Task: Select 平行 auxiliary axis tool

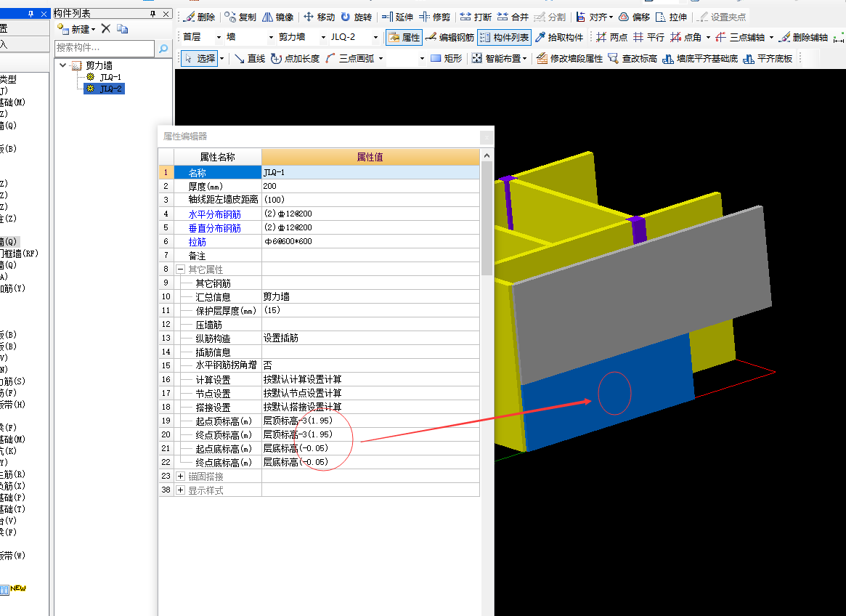Action: click(648, 37)
